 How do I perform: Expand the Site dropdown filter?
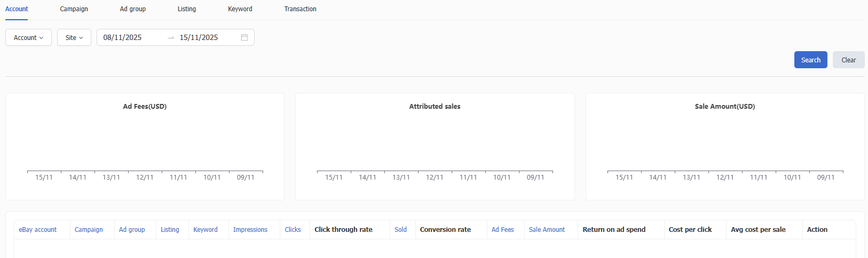pos(74,37)
